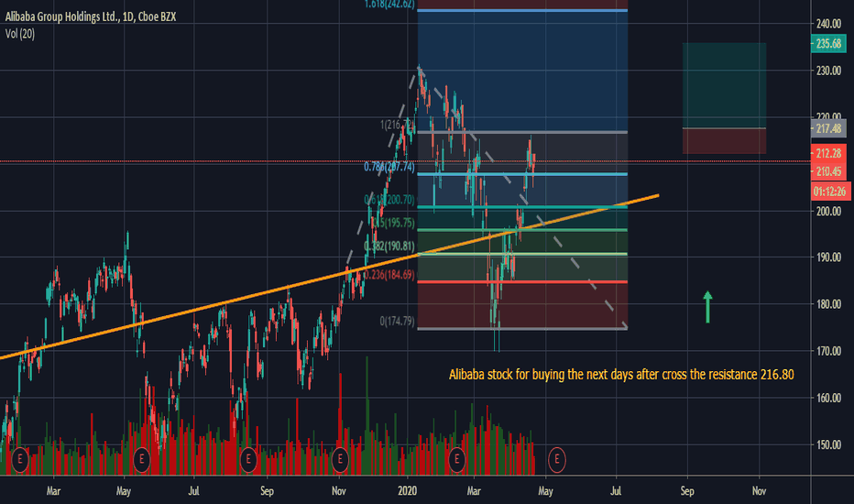The width and height of the screenshot is (854, 504).
Task: Click the 1.618(242.62) Fibonacci level label
Action: coord(389,5)
